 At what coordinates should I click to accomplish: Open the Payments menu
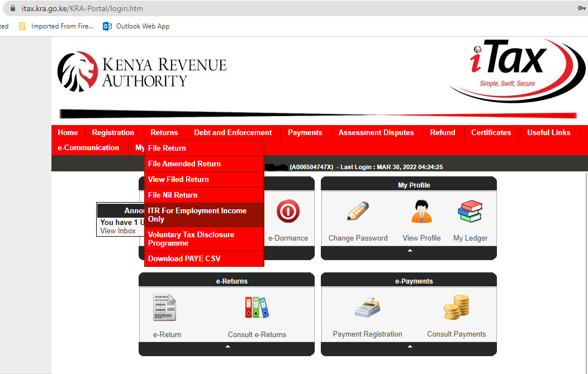pyautogui.click(x=305, y=132)
